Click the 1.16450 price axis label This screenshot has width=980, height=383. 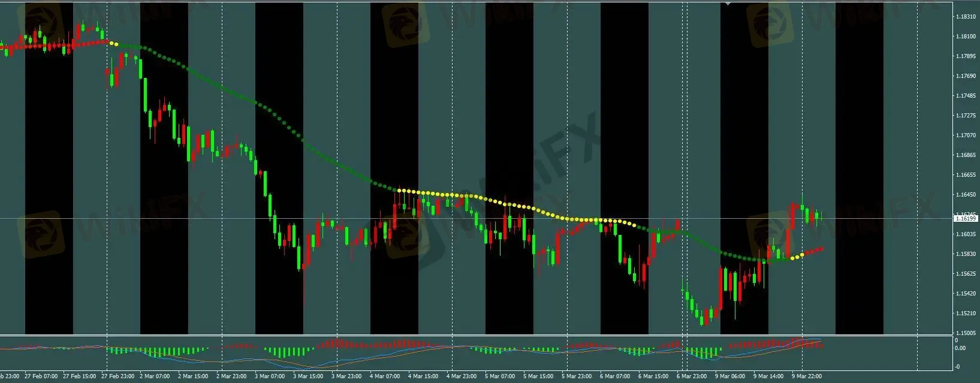[x=964, y=195]
